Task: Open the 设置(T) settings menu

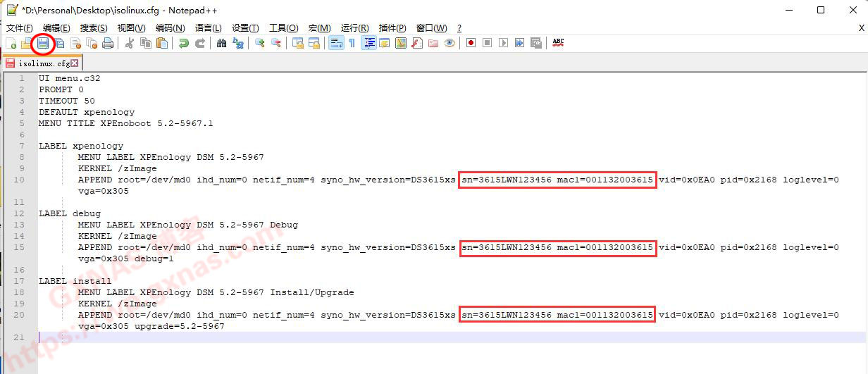Action: (245, 28)
